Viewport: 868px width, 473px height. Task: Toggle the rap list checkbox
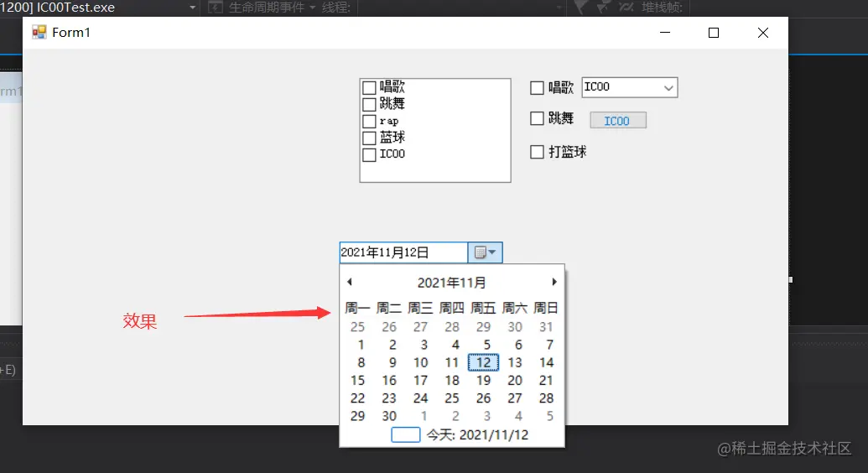point(369,121)
